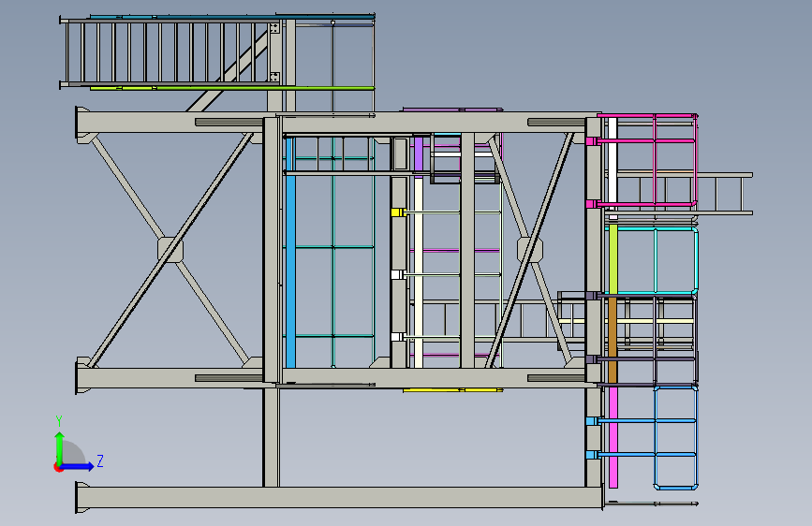The width and height of the screenshot is (812, 526).
Task: Select the teal top rail of upper-left stairway
Action: point(232,17)
